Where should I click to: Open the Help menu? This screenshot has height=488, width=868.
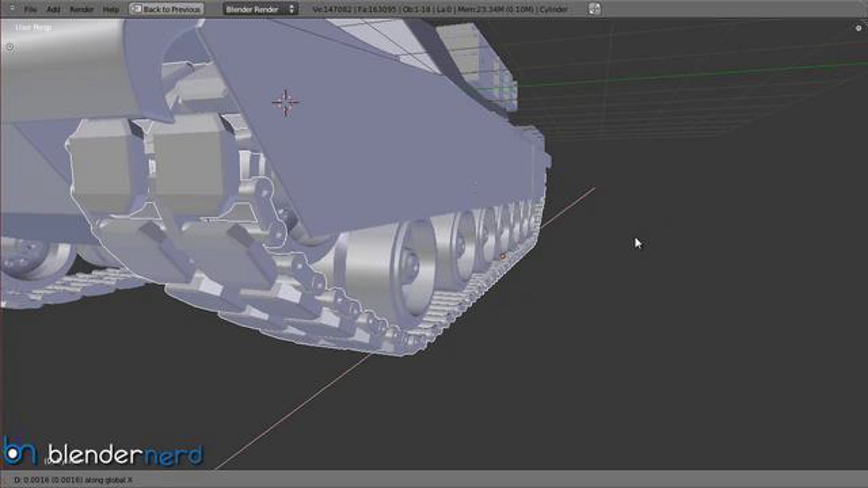tap(111, 9)
